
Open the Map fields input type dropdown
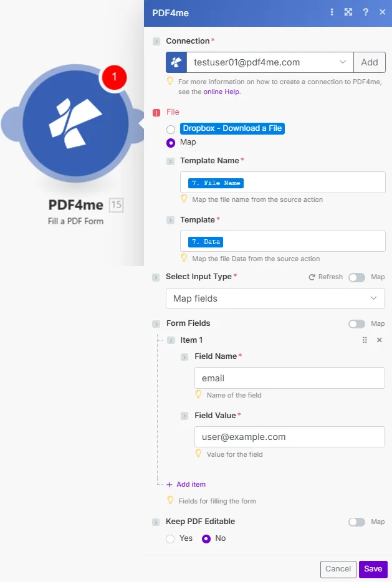coord(275,299)
